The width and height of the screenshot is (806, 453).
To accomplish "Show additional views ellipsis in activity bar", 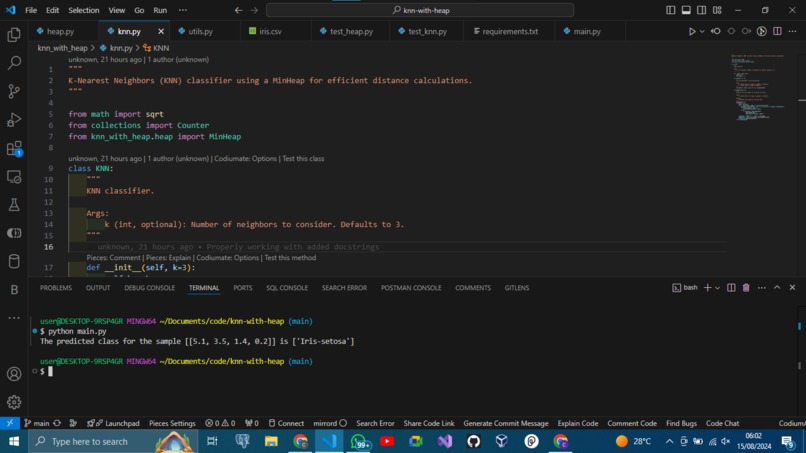I will (14, 318).
